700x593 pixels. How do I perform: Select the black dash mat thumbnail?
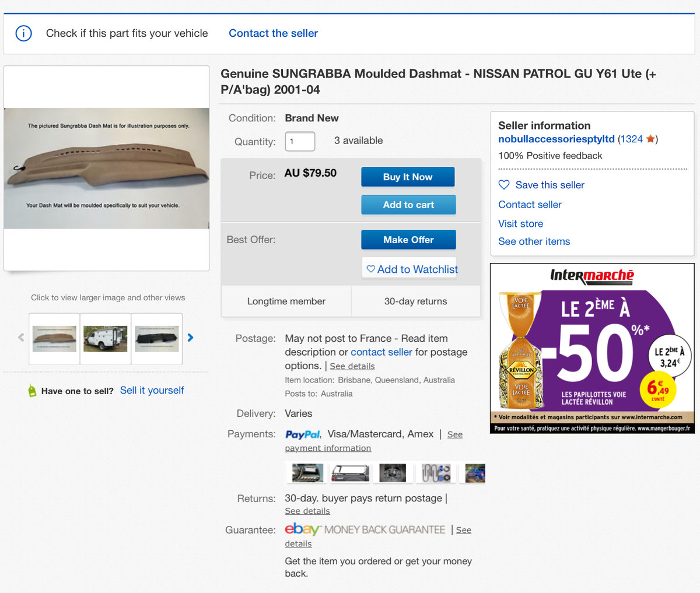click(157, 338)
